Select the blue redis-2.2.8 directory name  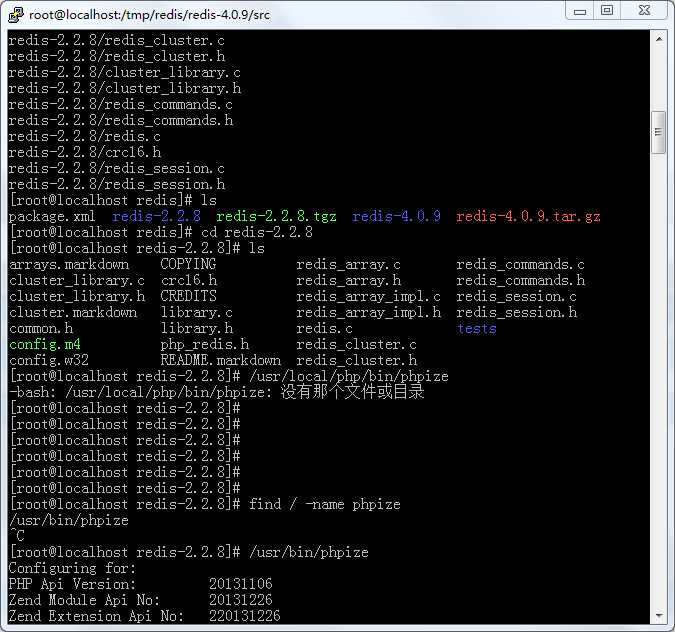pos(156,216)
